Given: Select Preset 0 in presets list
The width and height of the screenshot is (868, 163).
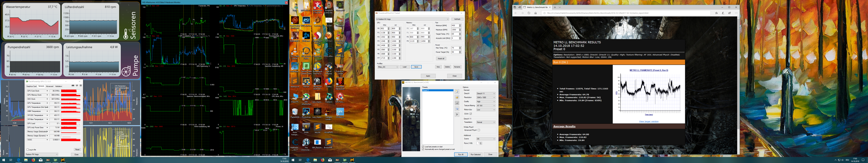Looking at the screenshot, I should coord(438,91).
